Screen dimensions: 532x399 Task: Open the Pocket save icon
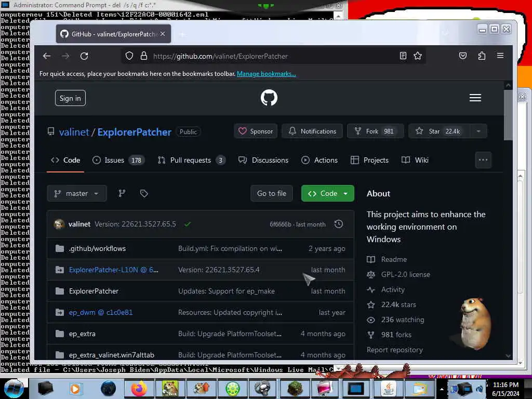coord(463,56)
